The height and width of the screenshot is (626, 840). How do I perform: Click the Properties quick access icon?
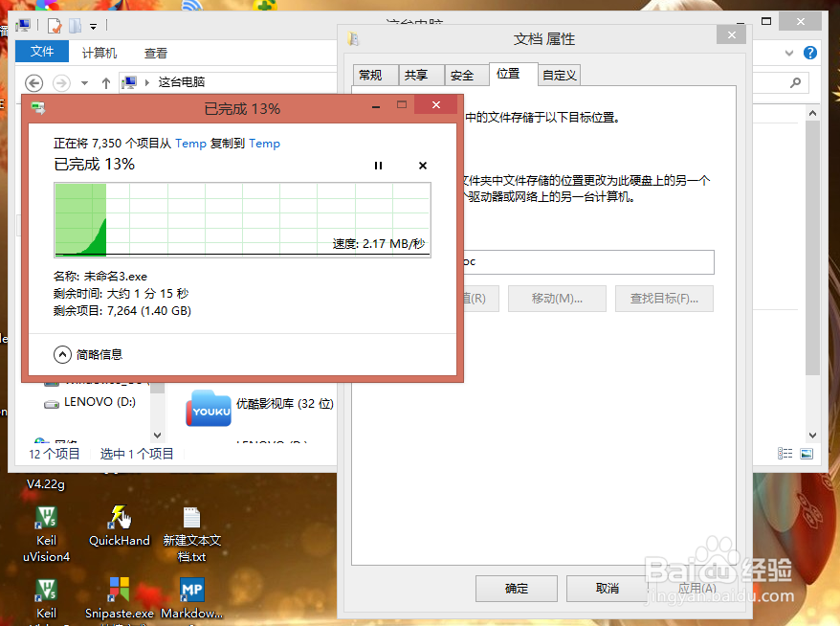coord(55,25)
